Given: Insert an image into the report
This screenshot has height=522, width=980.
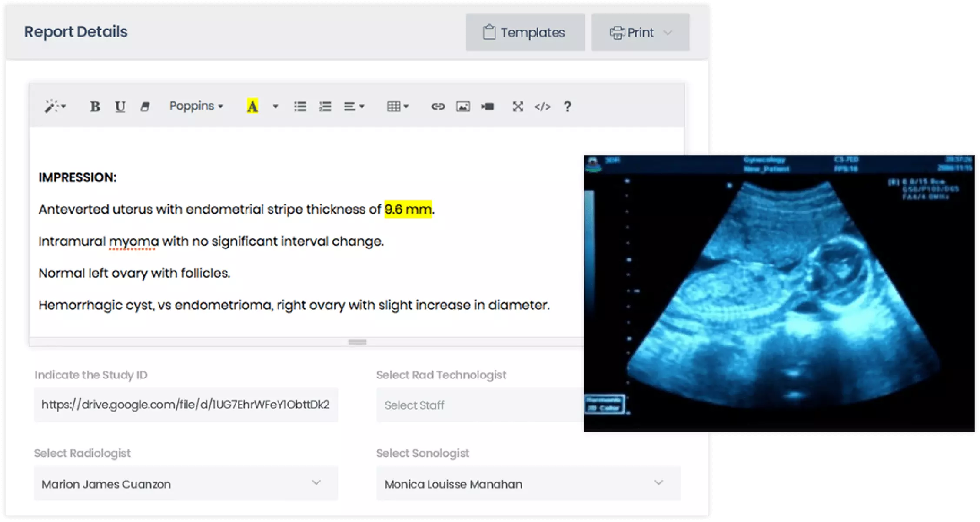Looking at the screenshot, I should coord(463,106).
